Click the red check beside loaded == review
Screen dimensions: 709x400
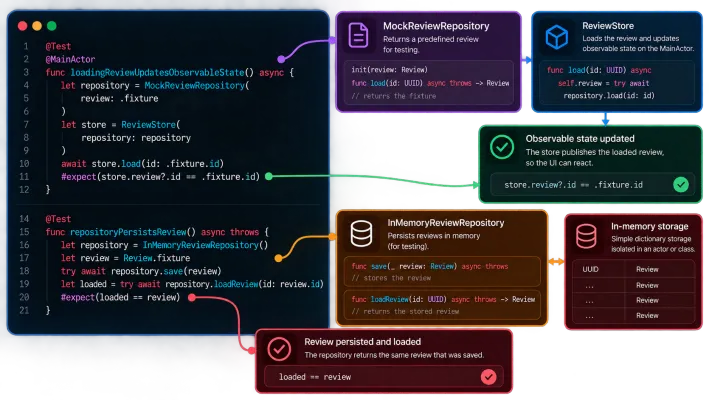tap(488, 376)
